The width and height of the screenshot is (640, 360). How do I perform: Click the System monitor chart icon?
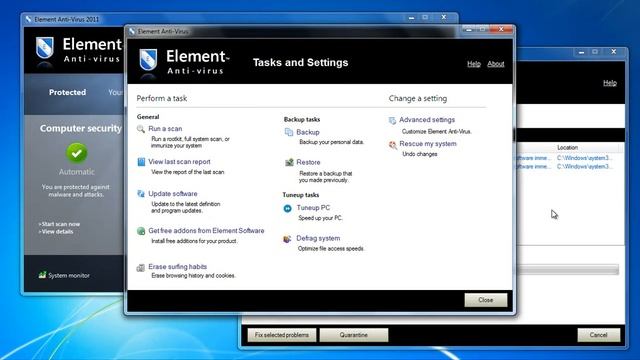tap(42, 275)
